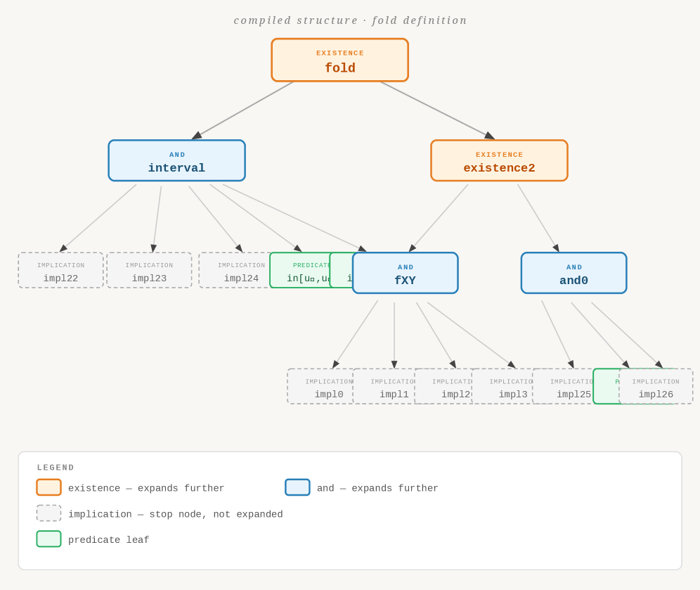Click the green predicate leaf legend swatch

point(48,539)
